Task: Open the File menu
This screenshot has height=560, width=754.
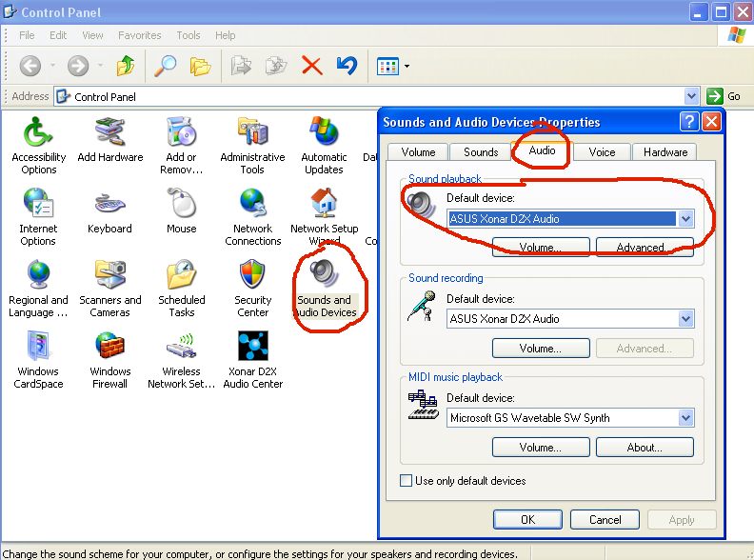Action: (x=27, y=35)
